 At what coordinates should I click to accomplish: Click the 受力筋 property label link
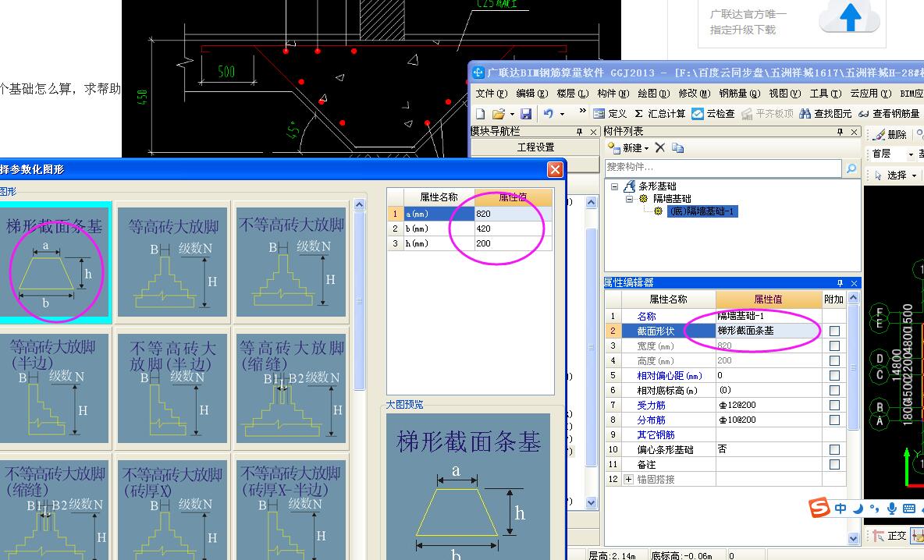(651, 405)
